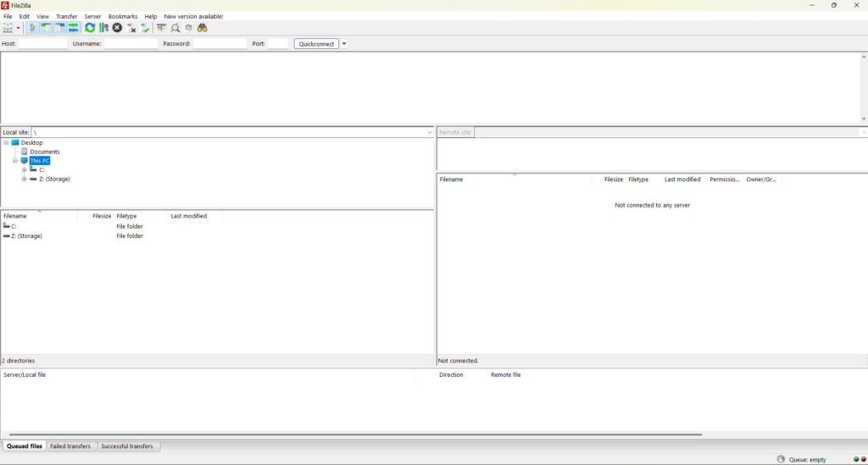This screenshot has width=868, height=465.
Task: Toggle synchronized browsing
Action: click(x=189, y=28)
